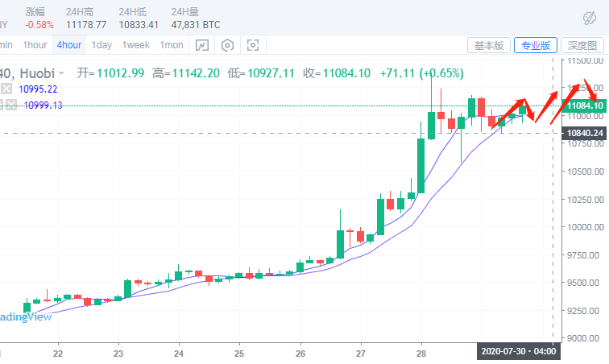The width and height of the screenshot is (609, 364).
Task: Choose the 1mon interval
Action: point(171,45)
